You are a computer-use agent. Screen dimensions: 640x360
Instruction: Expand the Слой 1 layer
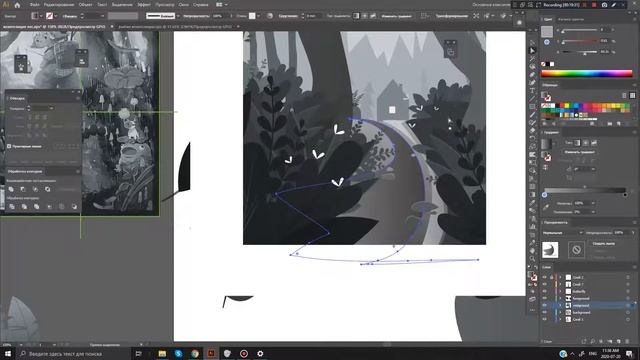click(560, 319)
